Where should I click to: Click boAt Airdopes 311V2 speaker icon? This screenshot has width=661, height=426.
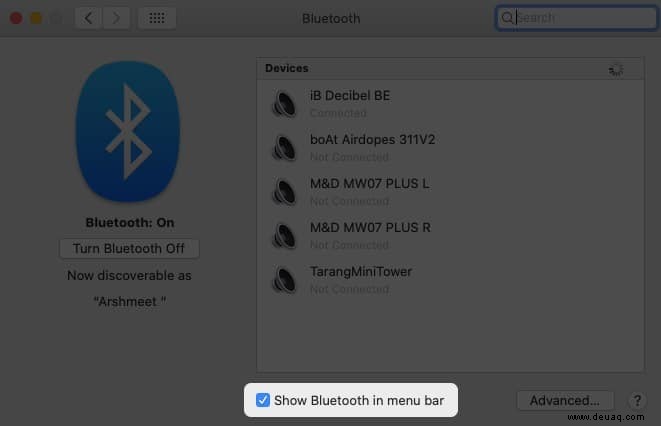coord(285,147)
